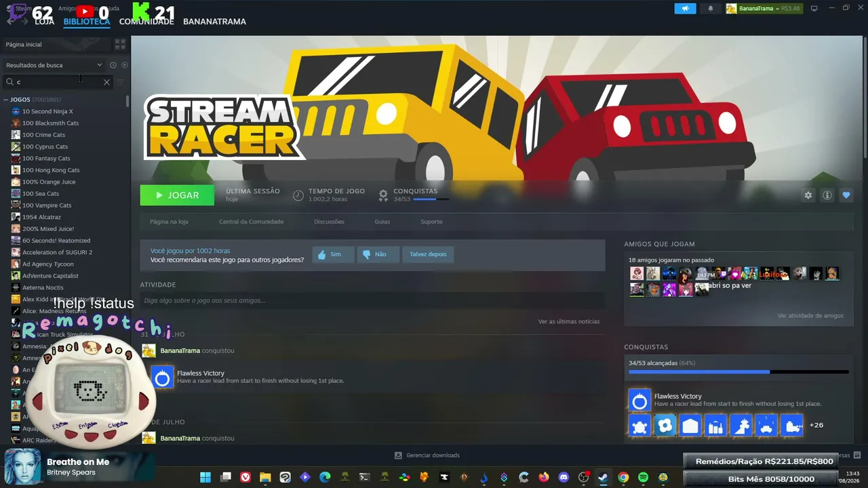Show only ready-to-play games icon
The image size is (868, 488).
point(125,65)
